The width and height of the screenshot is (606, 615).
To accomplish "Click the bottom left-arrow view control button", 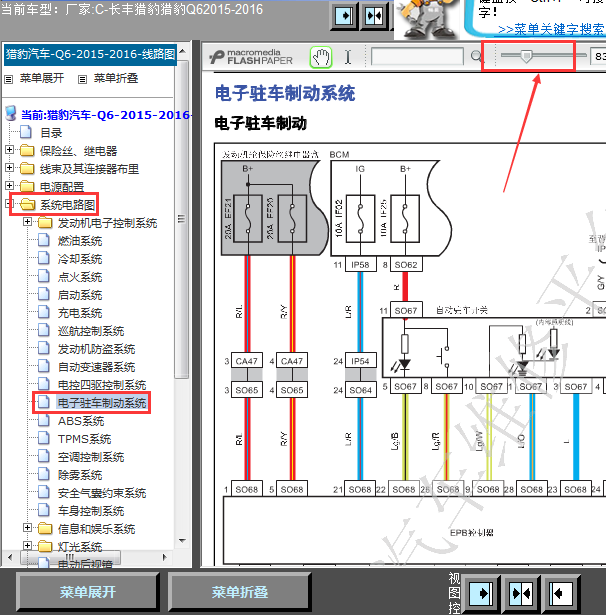I will [x=561, y=593].
